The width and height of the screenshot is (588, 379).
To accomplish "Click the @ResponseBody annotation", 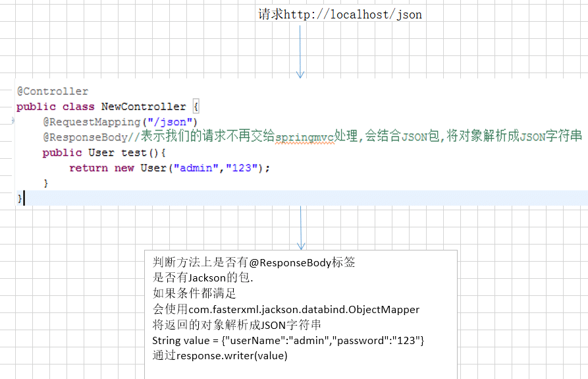I will (85, 137).
